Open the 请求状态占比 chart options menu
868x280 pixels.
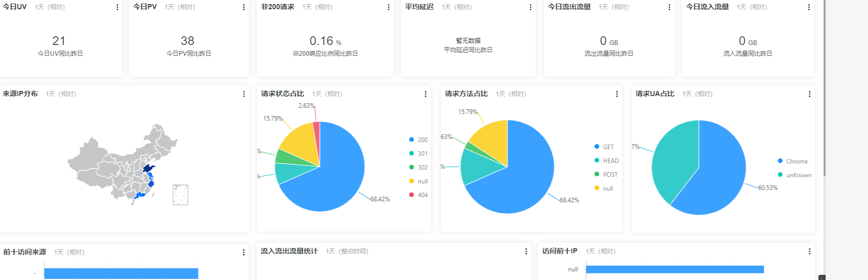click(x=425, y=94)
